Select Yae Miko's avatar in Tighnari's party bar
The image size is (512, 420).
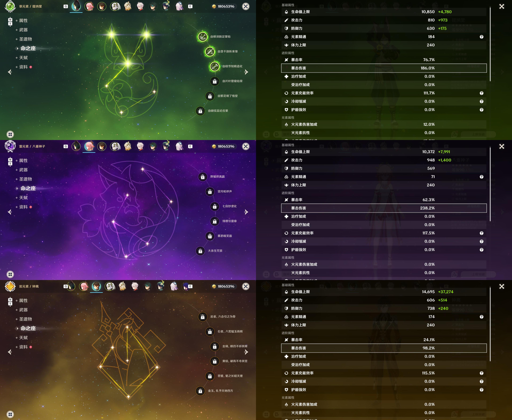[89, 6]
